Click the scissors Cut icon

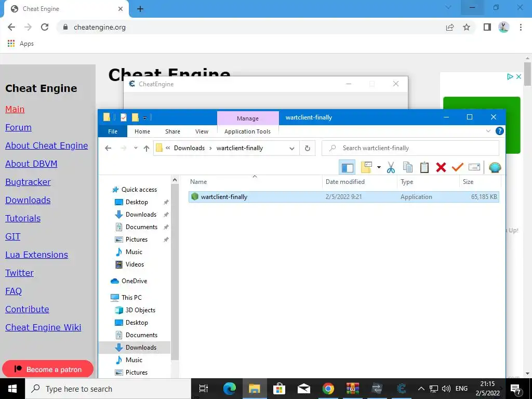[391, 167]
